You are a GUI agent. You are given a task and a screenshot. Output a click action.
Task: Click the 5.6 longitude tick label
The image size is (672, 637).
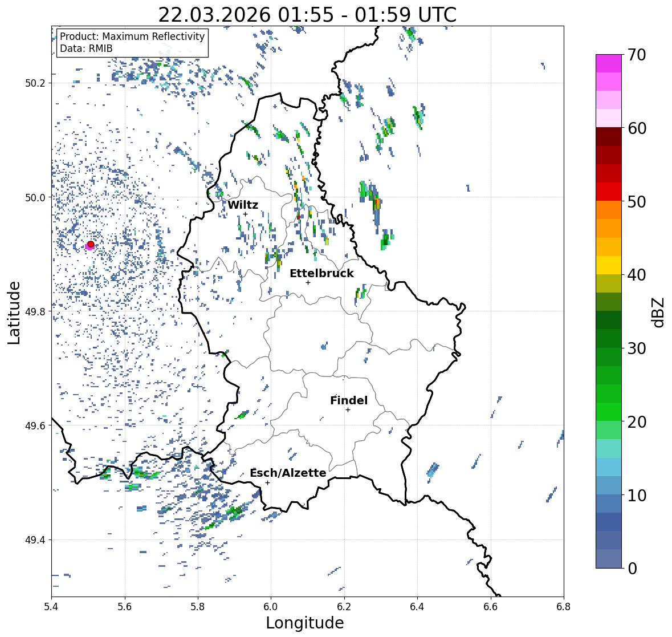click(125, 607)
